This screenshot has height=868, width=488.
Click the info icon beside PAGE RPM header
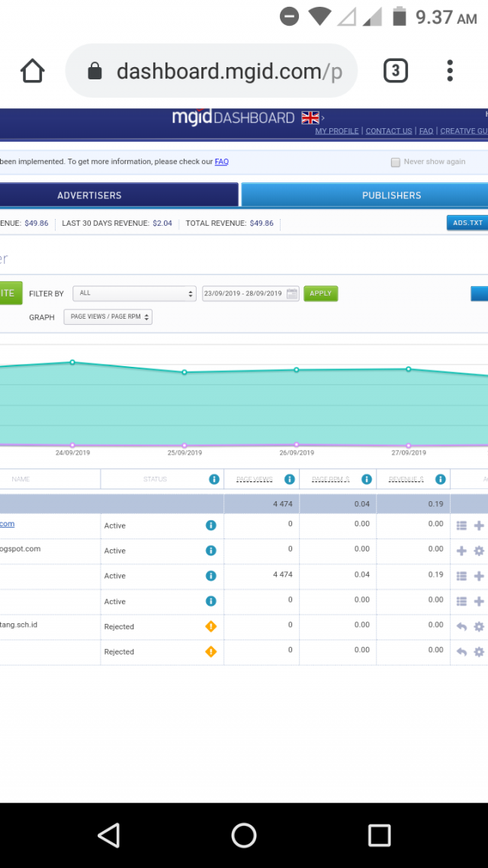click(x=366, y=480)
